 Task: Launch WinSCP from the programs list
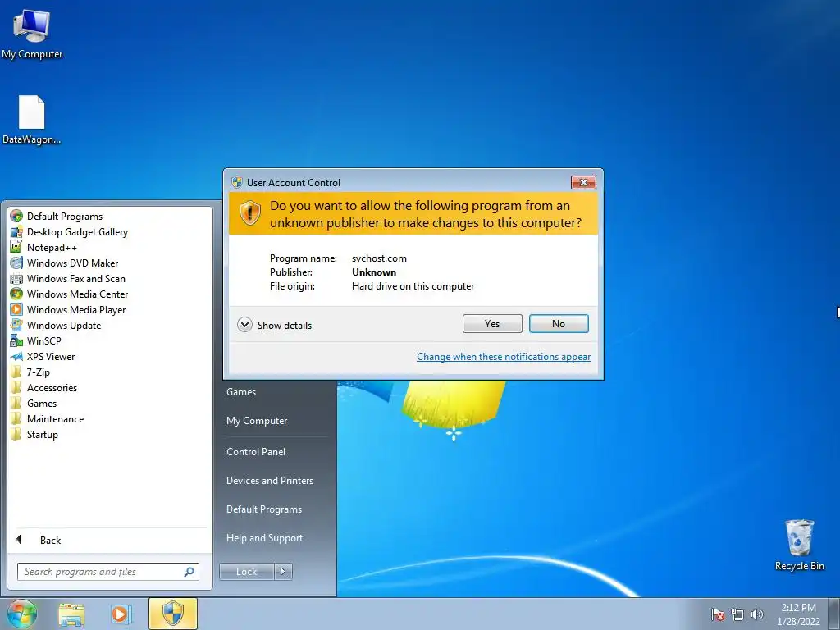[44, 340]
